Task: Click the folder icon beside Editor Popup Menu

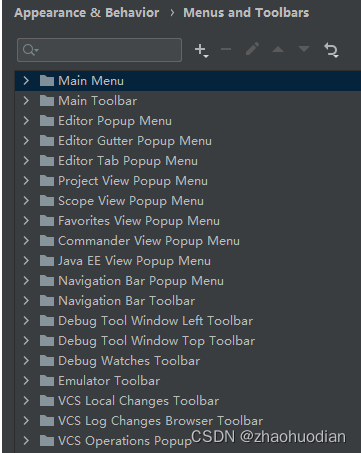Action: point(47,121)
